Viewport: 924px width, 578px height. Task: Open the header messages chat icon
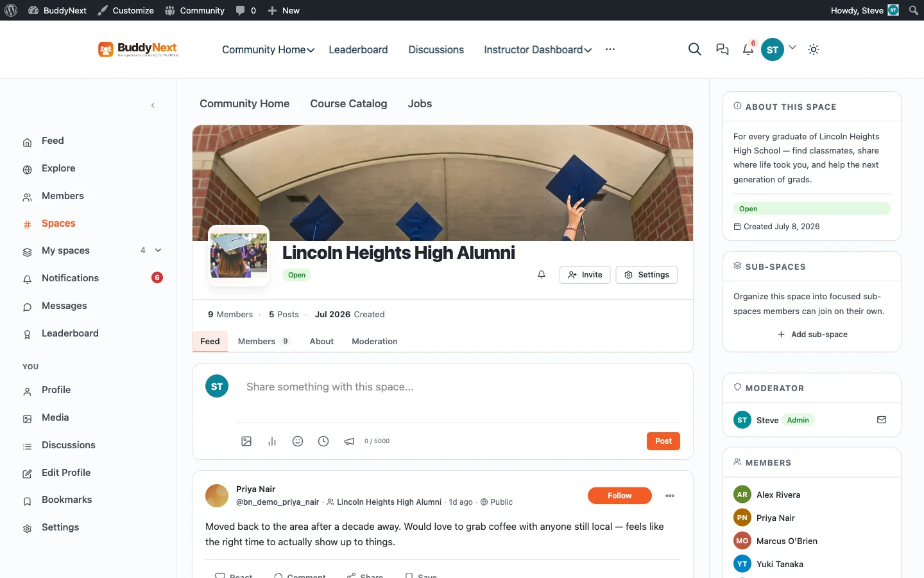coord(722,49)
